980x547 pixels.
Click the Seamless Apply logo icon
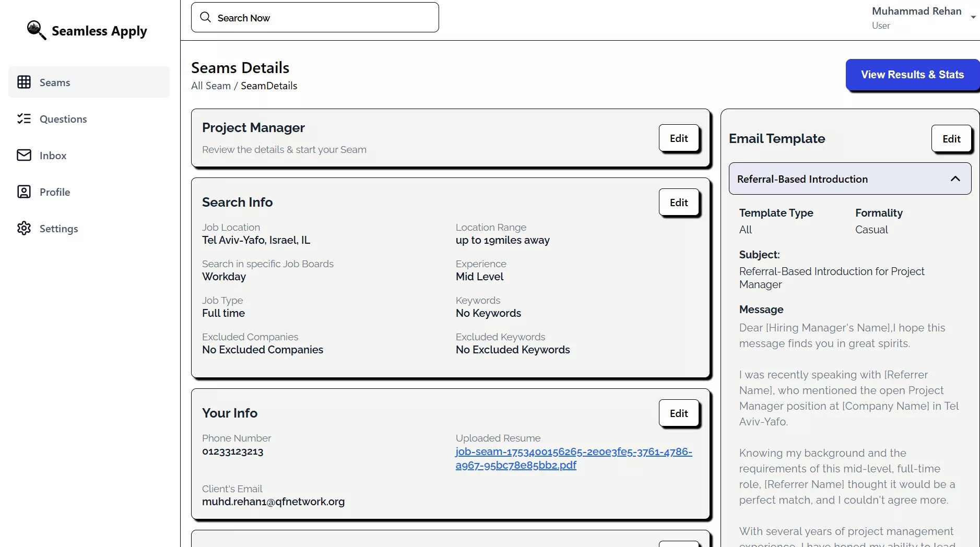(36, 30)
